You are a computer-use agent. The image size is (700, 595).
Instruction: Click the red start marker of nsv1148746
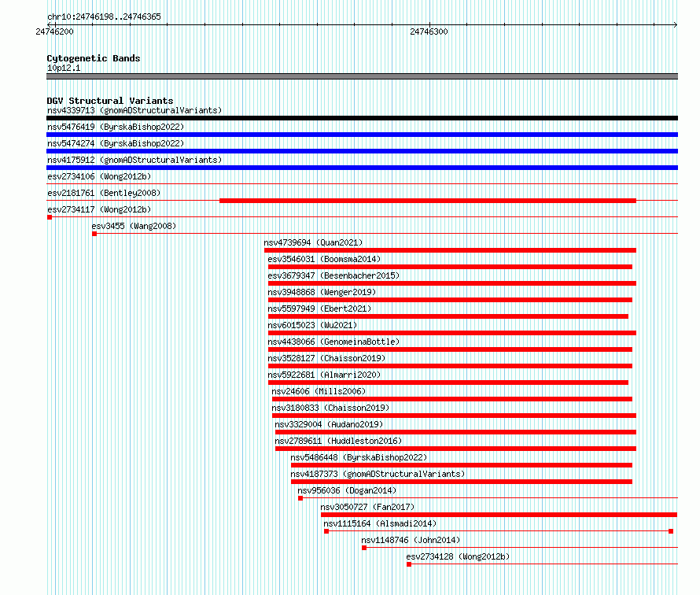[364, 548]
